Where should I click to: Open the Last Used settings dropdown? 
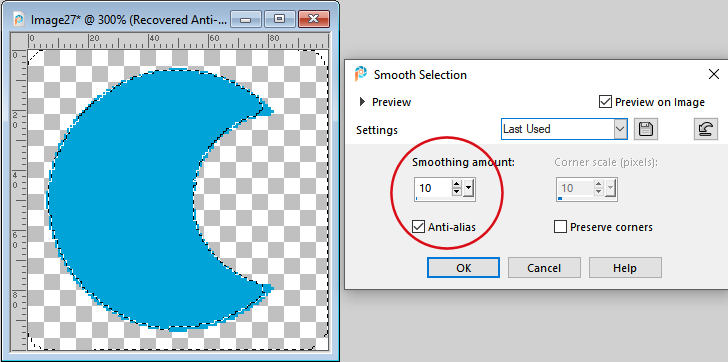coord(620,129)
